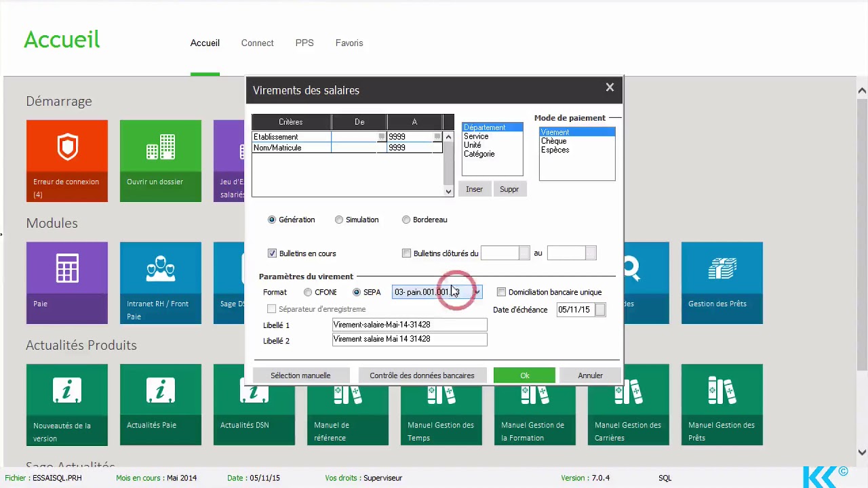
Task: Select Virement payment mode
Action: 577,132
